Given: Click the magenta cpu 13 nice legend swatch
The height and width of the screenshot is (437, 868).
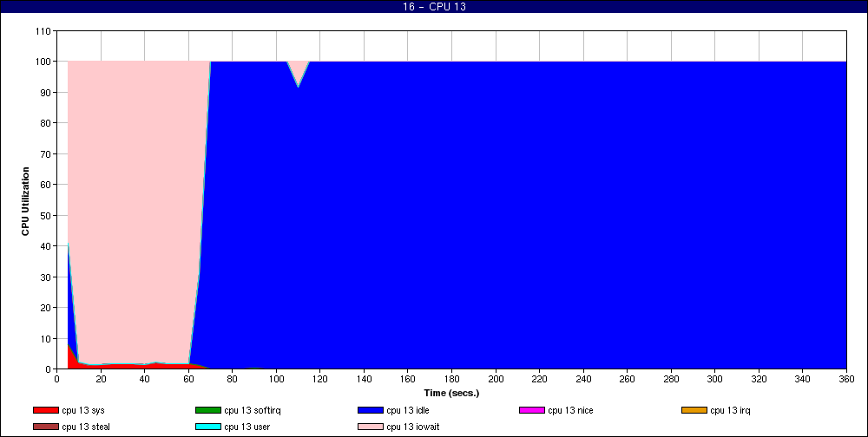Looking at the screenshot, I should point(532,410).
